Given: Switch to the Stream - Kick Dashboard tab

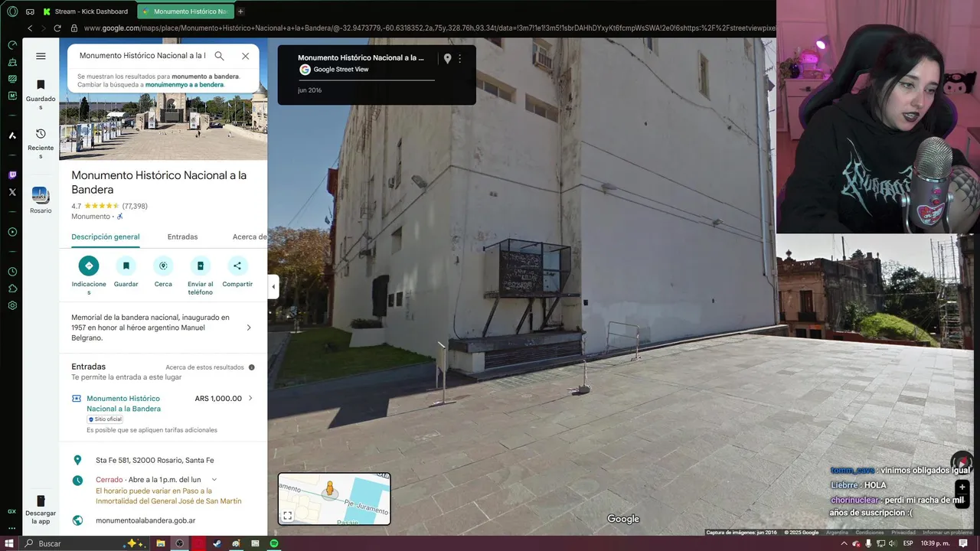Looking at the screenshot, I should point(86,11).
